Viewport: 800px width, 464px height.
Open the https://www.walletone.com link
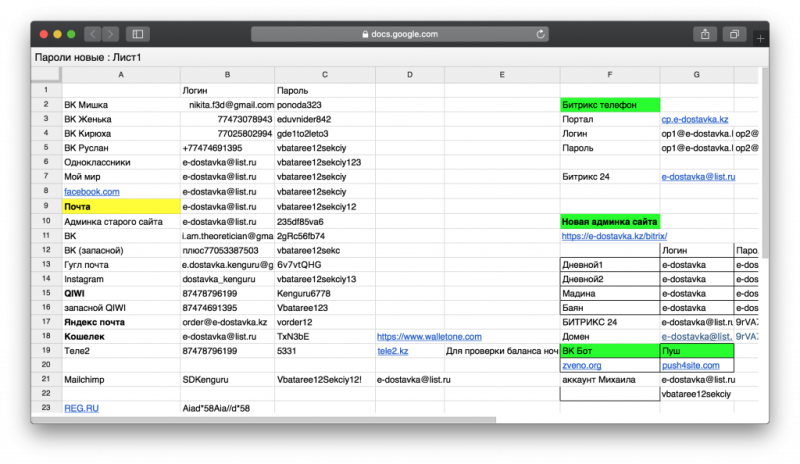(x=429, y=336)
